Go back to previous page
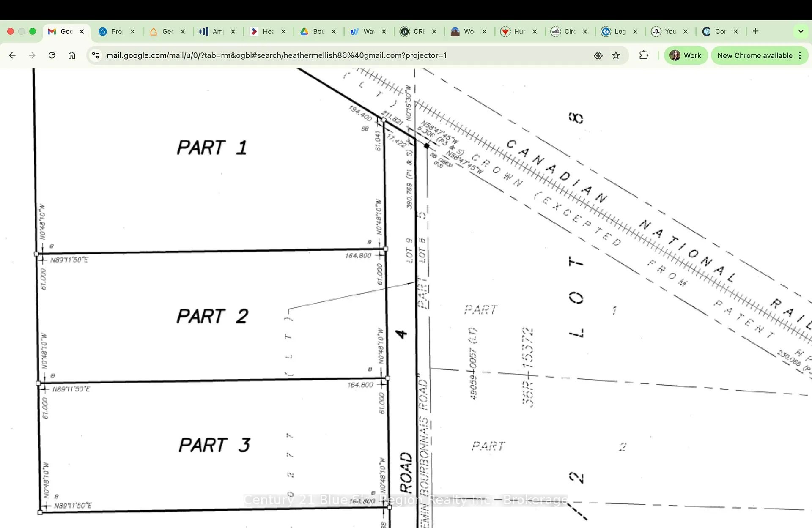The height and width of the screenshot is (528, 812). (x=12, y=55)
